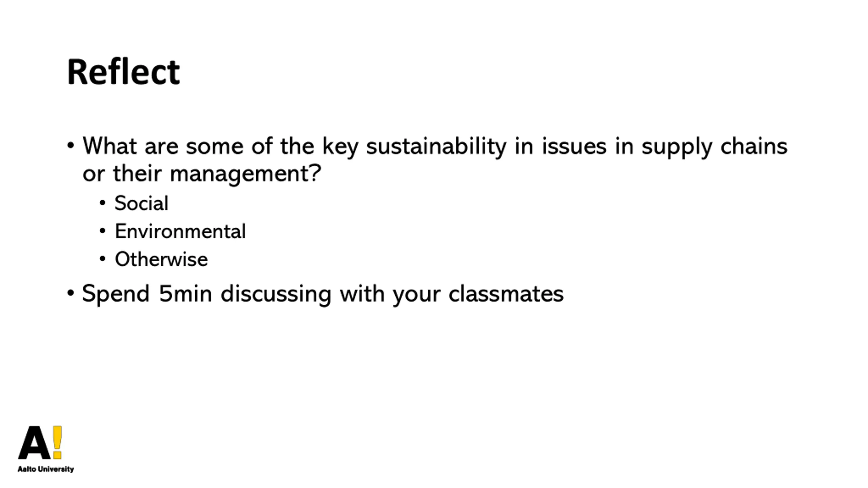Click the bullet dot before 'Social'
This screenshot has height=488, width=868.
(102, 203)
